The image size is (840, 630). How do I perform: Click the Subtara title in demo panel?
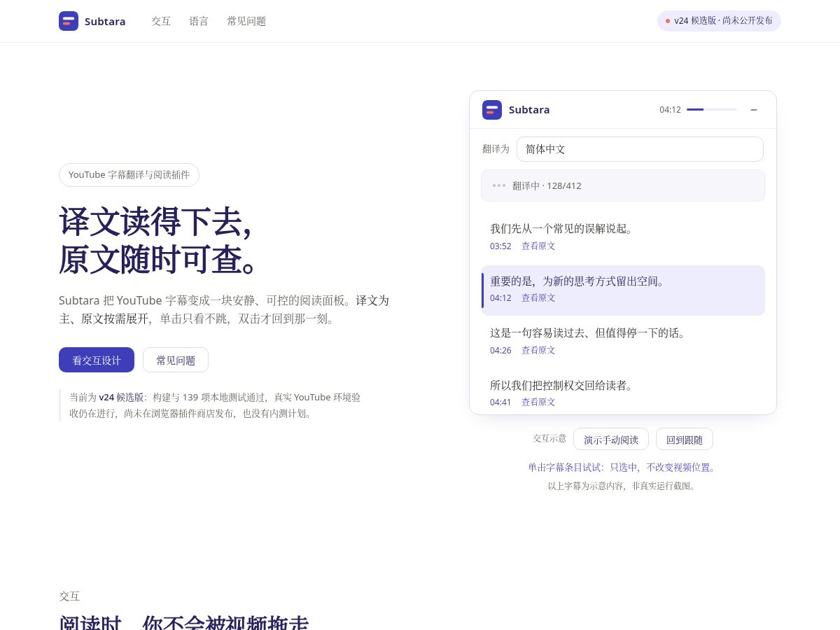click(529, 110)
